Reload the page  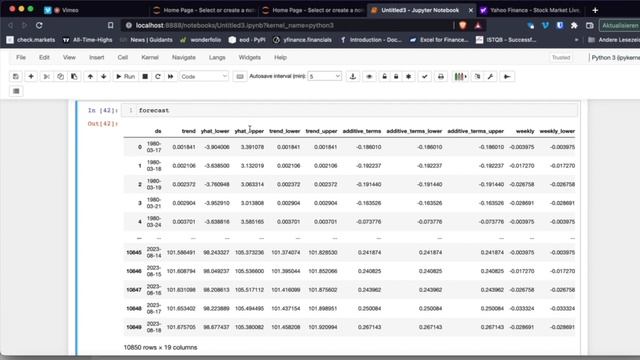39,25
